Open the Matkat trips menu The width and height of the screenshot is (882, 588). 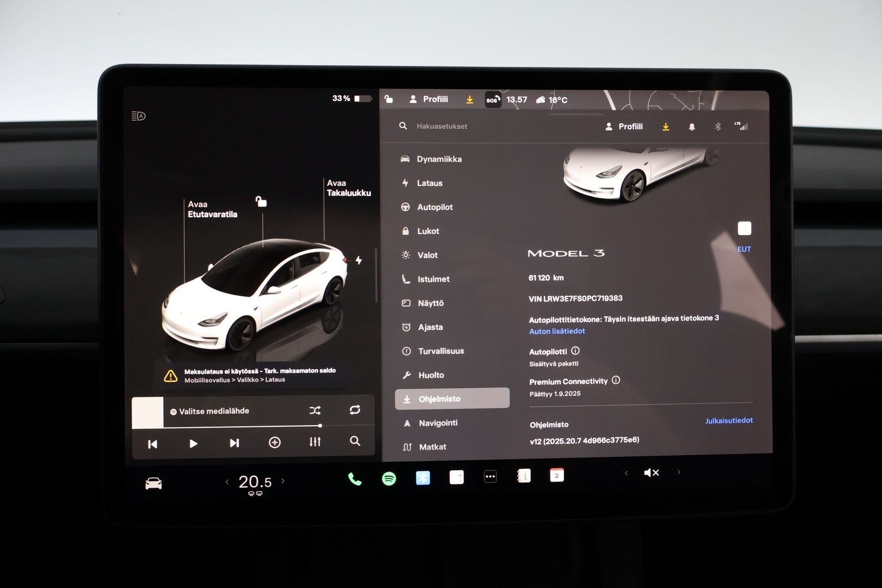click(x=425, y=446)
